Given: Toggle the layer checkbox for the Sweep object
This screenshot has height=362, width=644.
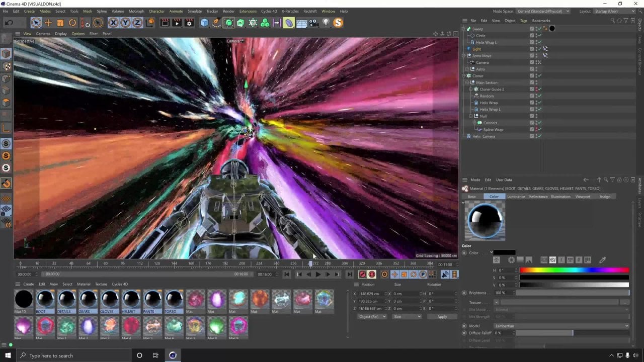Looking at the screenshot, I should (532, 29).
